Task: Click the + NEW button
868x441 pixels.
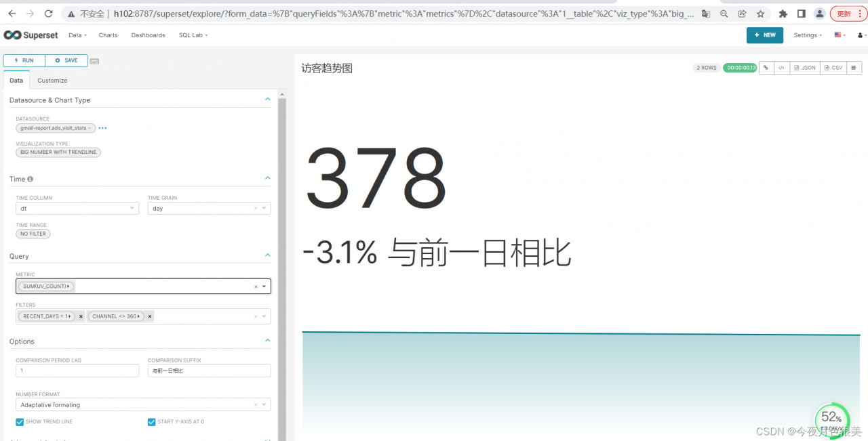Action: pyautogui.click(x=765, y=35)
